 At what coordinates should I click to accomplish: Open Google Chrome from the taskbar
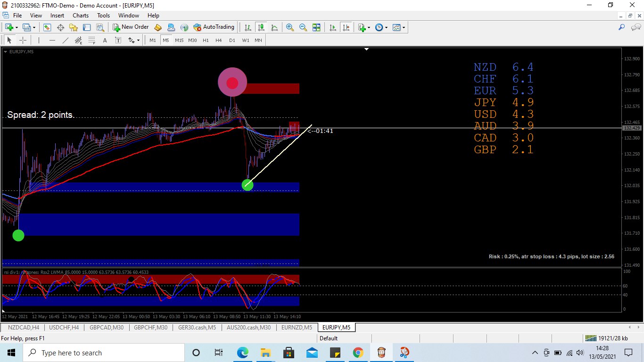[x=358, y=353]
